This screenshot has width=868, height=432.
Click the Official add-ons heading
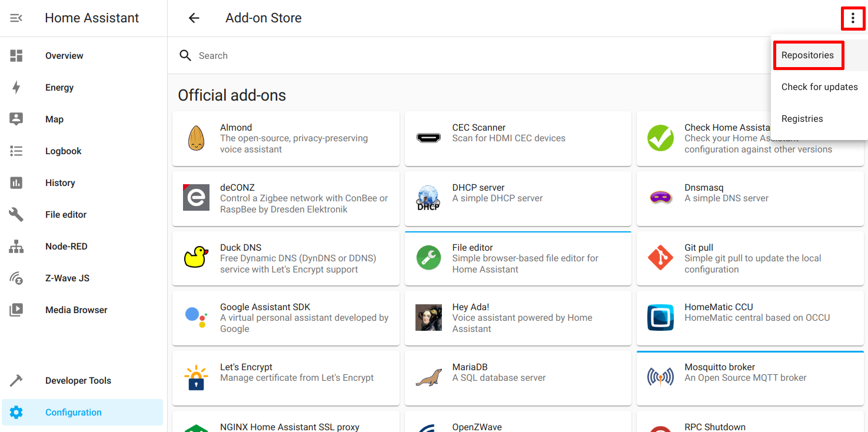point(232,95)
